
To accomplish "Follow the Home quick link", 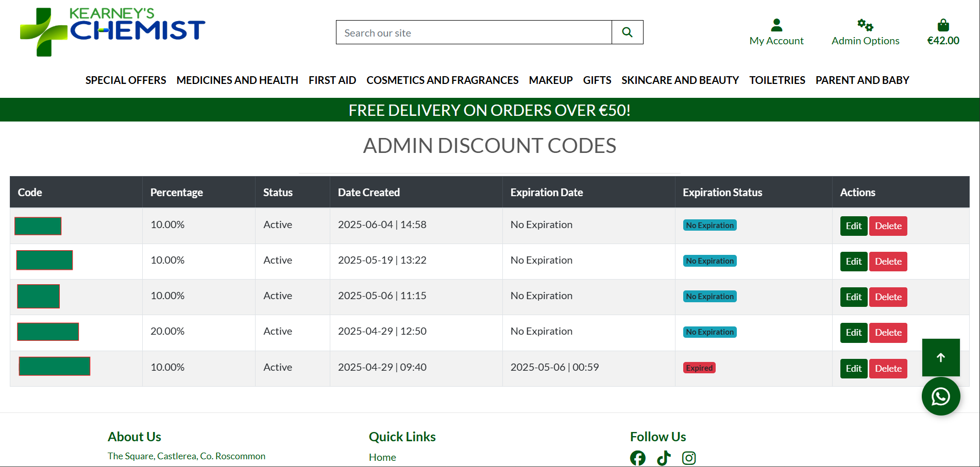I will point(382,457).
